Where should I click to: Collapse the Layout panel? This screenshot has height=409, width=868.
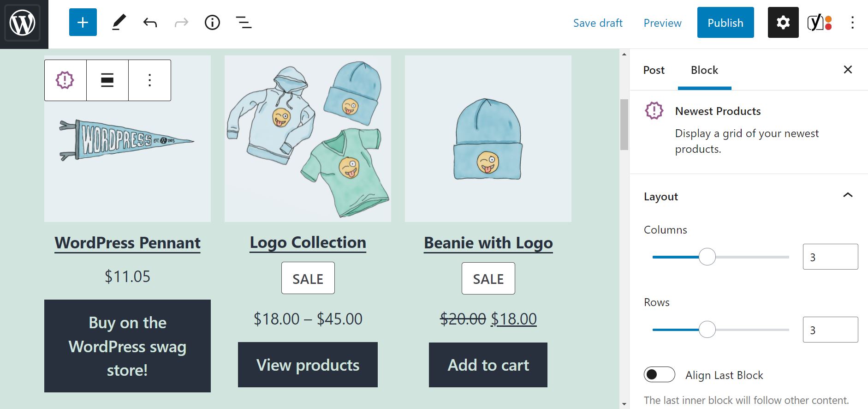pos(848,195)
